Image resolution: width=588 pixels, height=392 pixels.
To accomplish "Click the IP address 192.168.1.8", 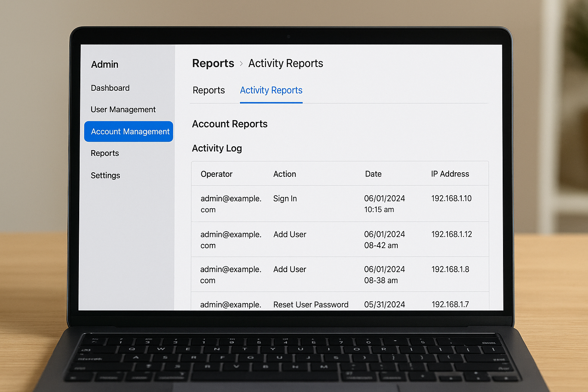I will click(x=450, y=269).
